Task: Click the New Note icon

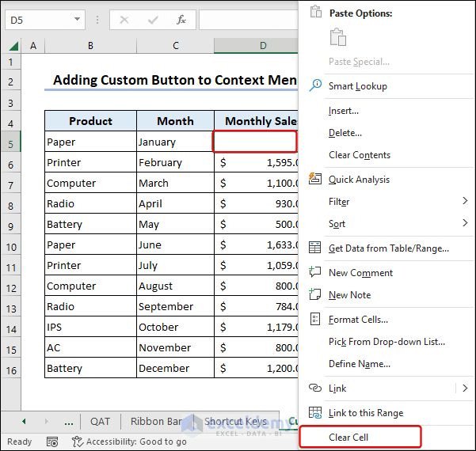Action: tap(314, 294)
